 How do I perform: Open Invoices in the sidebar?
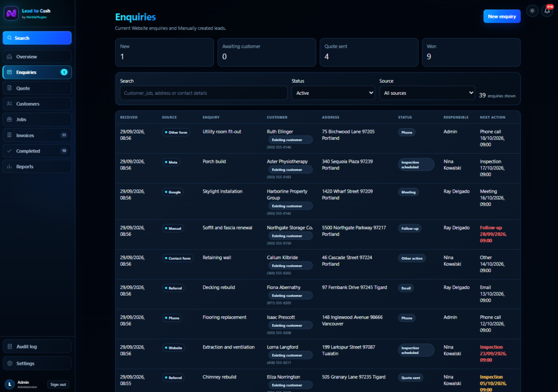pos(37,135)
